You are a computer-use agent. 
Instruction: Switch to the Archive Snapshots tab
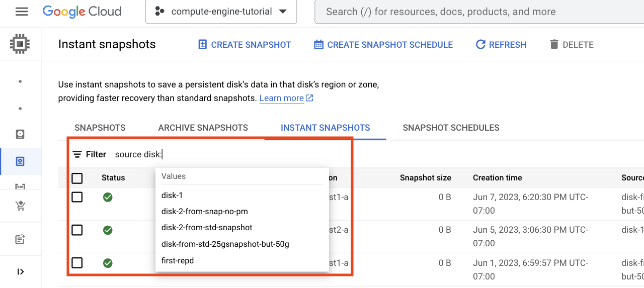(203, 128)
